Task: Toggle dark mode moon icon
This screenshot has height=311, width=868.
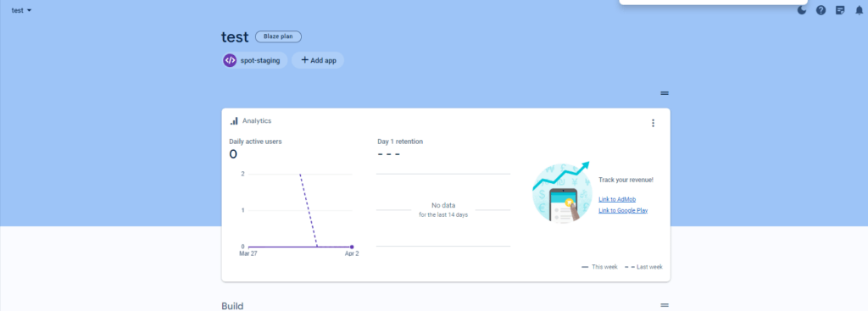Action: tap(802, 10)
